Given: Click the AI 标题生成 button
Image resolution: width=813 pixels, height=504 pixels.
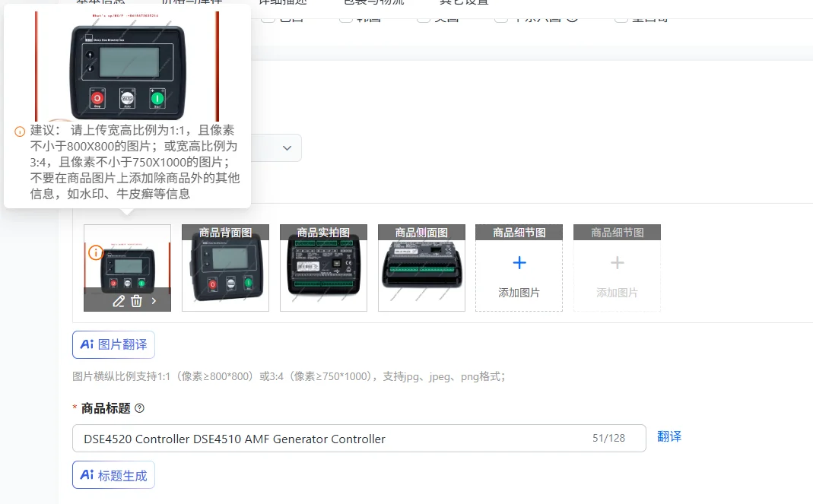Looking at the screenshot, I should tap(113, 475).
